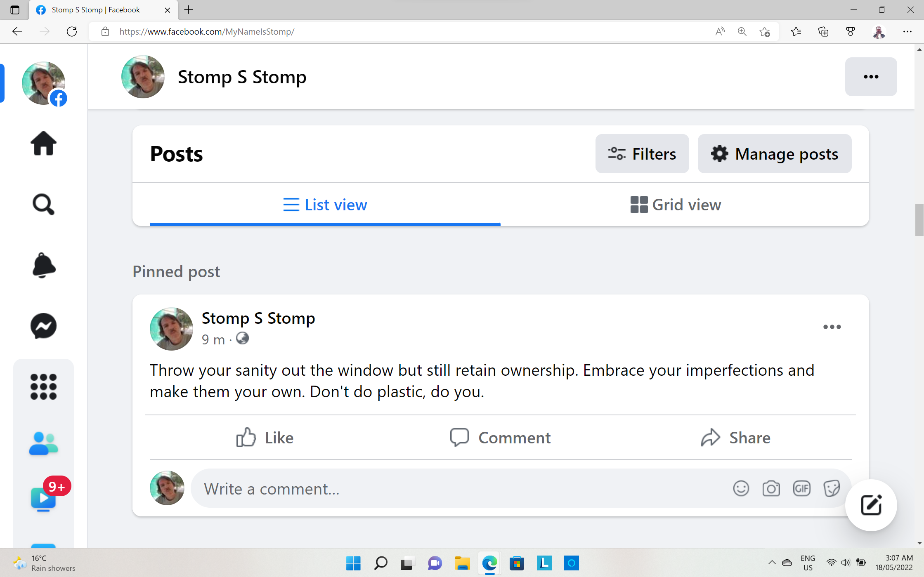The height and width of the screenshot is (577, 924).
Task: Open the Watch video icon with 9+ badge
Action: 43,498
